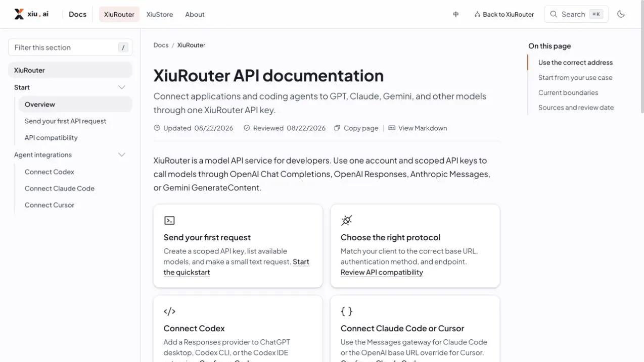Open Connect Cursor in sidebar
Viewport: 644px width, 362px height.
pyautogui.click(x=50, y=205)
